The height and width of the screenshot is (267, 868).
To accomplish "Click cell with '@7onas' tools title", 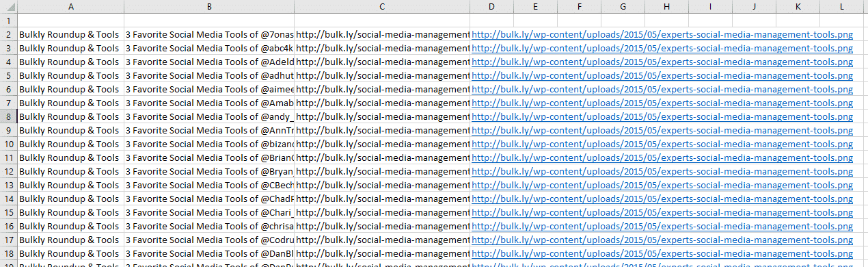I will point(209,34).
